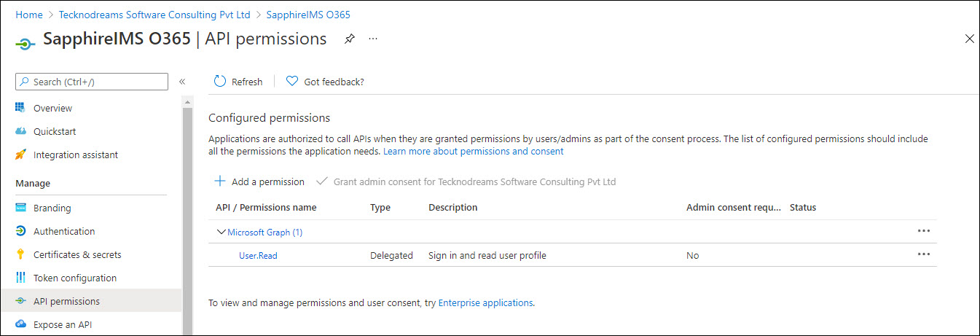The height and width of the screenshot is (336, 980).
Task: Click the Delegated type cell
Action: click(391, 255)
